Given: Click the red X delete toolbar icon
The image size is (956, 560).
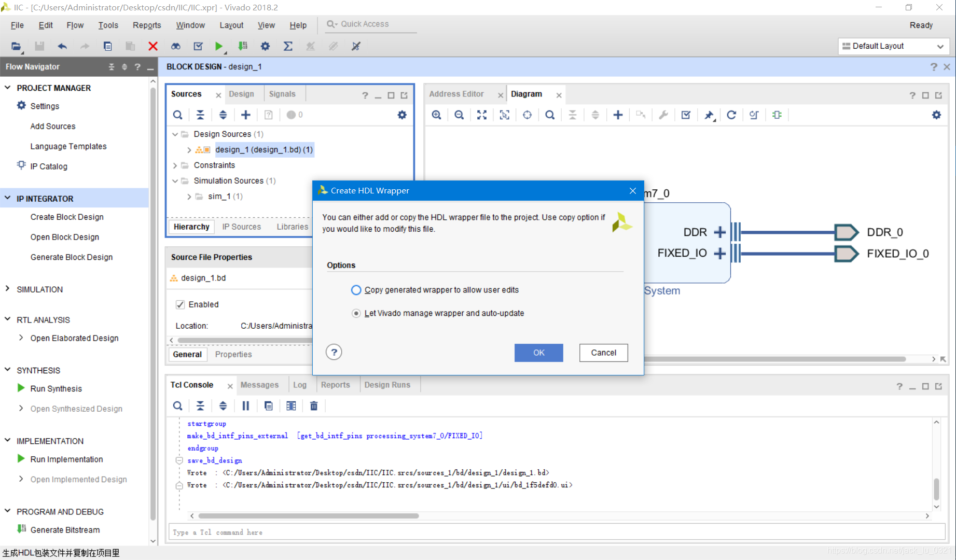Looking at the screenshot, I should (x=153, y=46).
